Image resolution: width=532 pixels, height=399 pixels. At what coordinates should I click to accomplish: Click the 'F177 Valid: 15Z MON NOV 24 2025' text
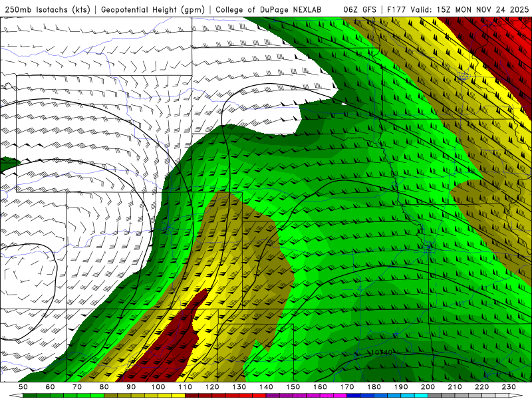pyautogui.click(x=458, y=9)
